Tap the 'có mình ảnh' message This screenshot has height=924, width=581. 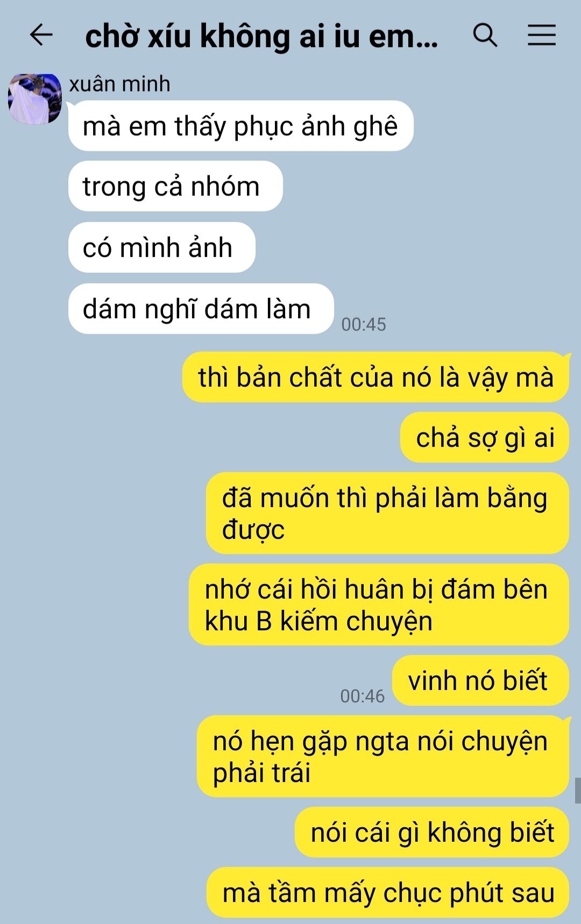[x=161, y=247]
